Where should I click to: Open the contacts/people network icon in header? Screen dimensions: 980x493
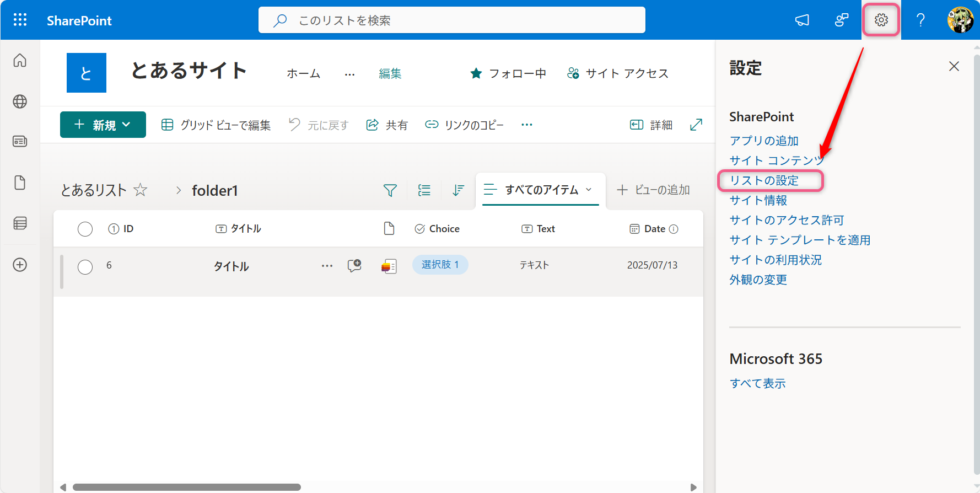tap(842, 20)
